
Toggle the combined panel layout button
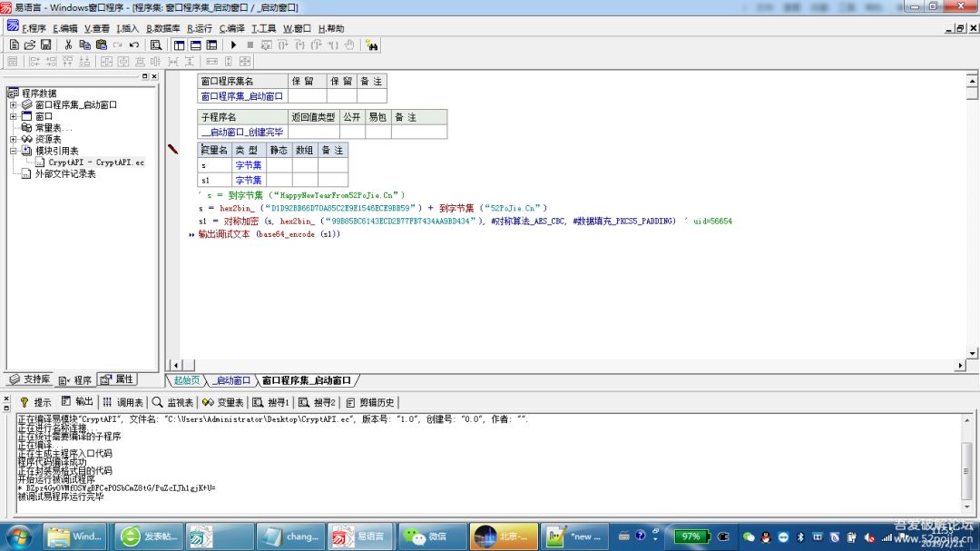pos(211,44)
